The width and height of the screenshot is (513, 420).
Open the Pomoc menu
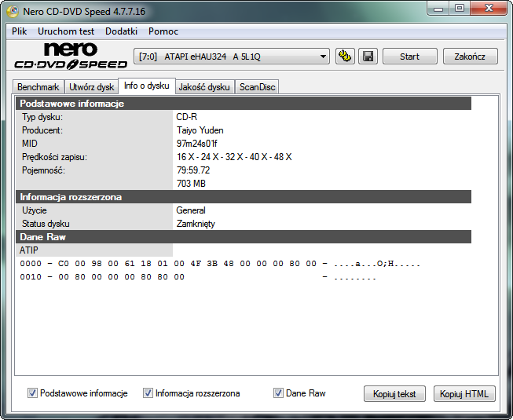point(163,31)
